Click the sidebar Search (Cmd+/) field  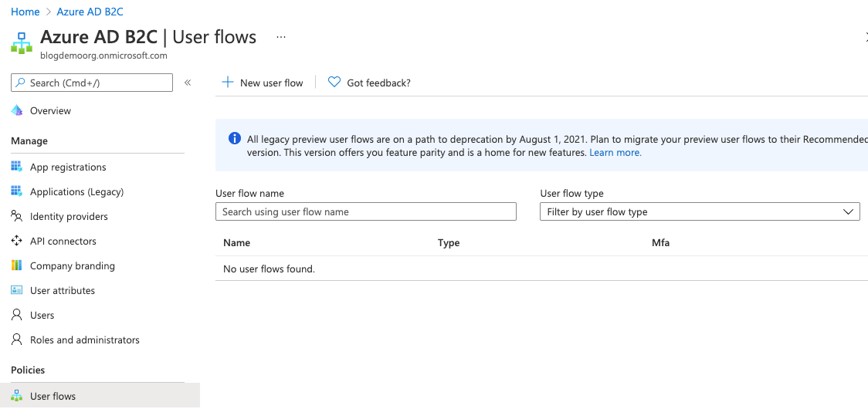click(x=92, y=83)
